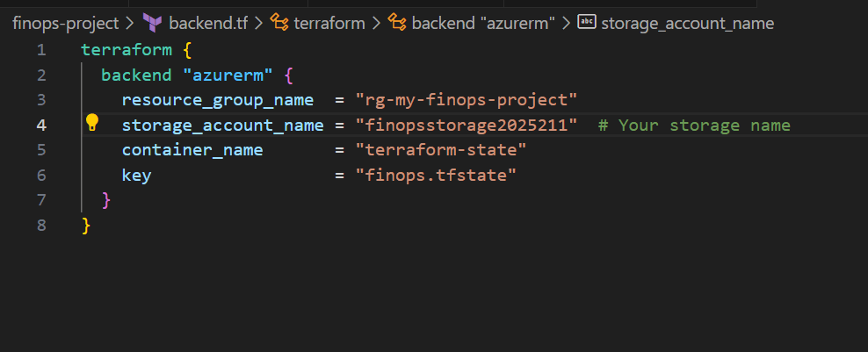Click the "# Your storage name" comment
The width and height of the screenshot is (868, 352).
694,126
